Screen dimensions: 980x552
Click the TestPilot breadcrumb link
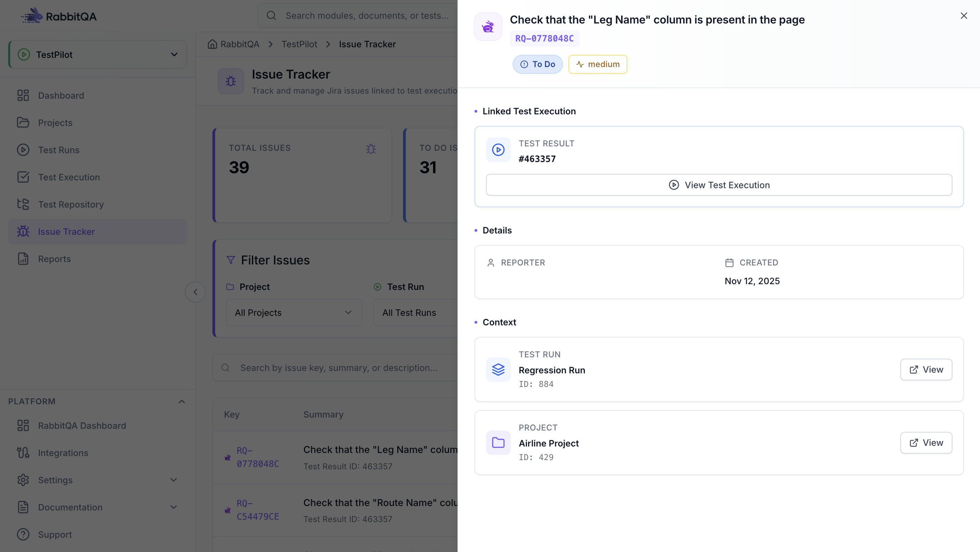[x=300, y=44]
